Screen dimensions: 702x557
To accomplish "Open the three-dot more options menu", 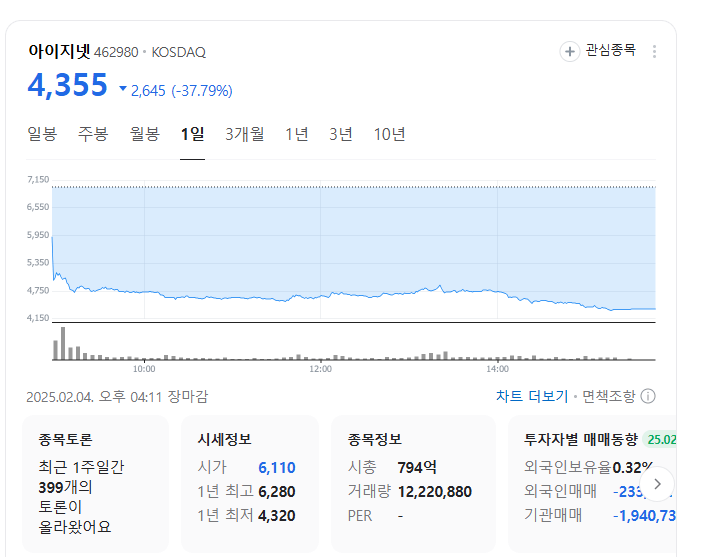I will point(654,51).
